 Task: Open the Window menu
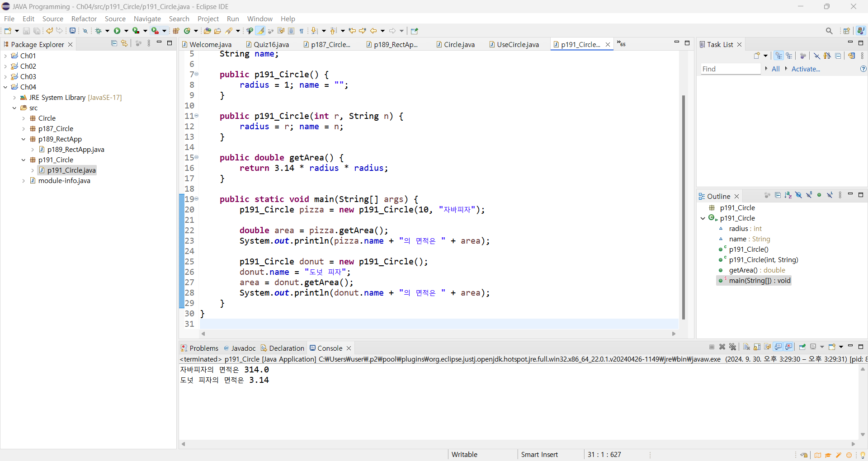260,19
